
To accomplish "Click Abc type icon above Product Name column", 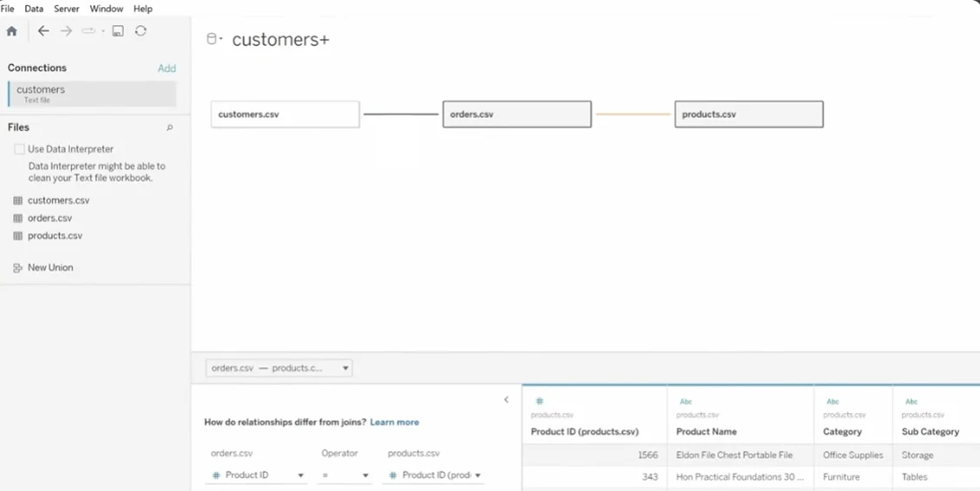I will point(686,402).
